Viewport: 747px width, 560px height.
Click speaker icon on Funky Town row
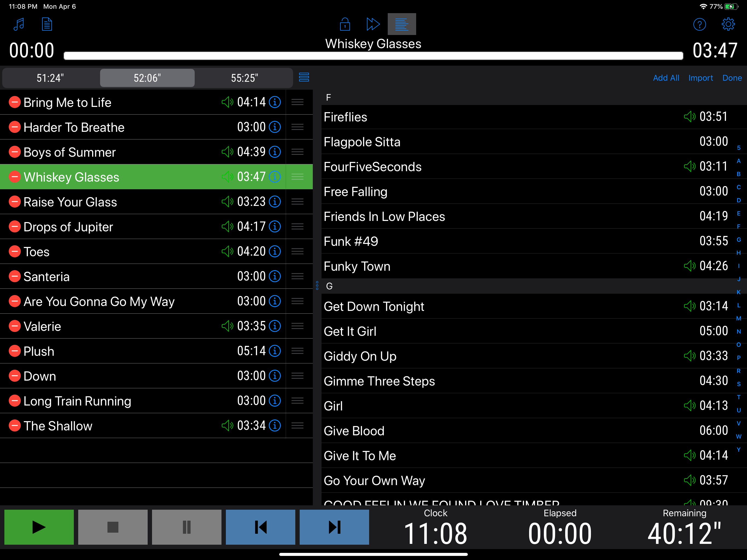point(690,266)
